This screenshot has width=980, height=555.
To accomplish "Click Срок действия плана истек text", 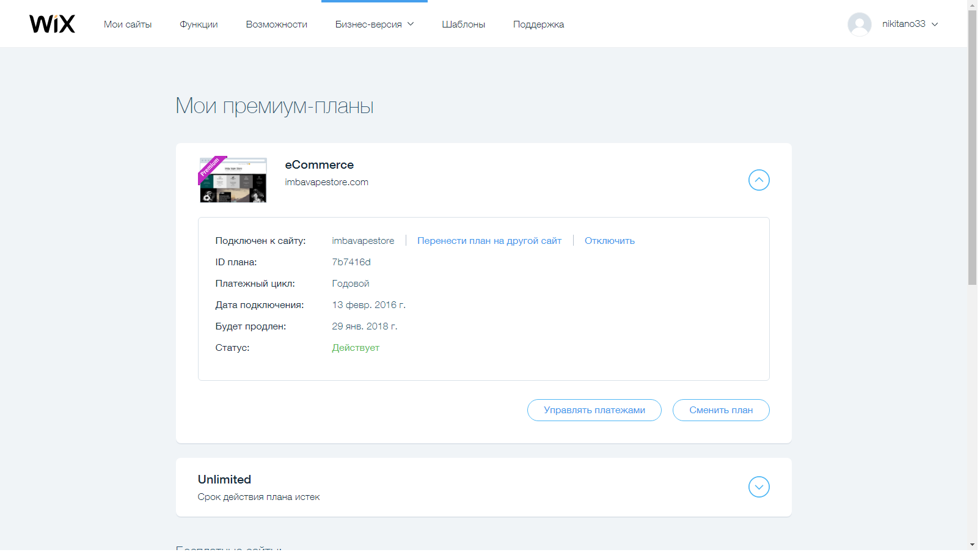I will (x=258, y=497).
